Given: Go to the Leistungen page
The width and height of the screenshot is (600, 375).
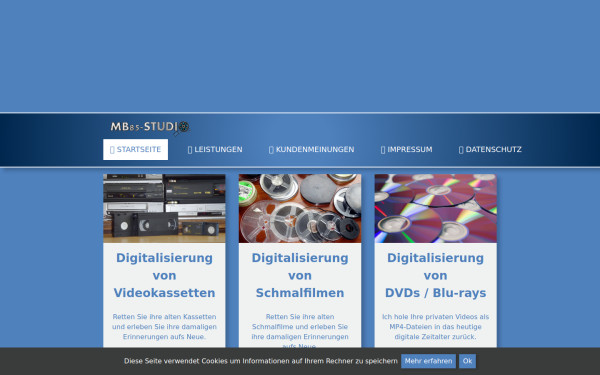Looking at the screenshot, I should coord(215,150).
